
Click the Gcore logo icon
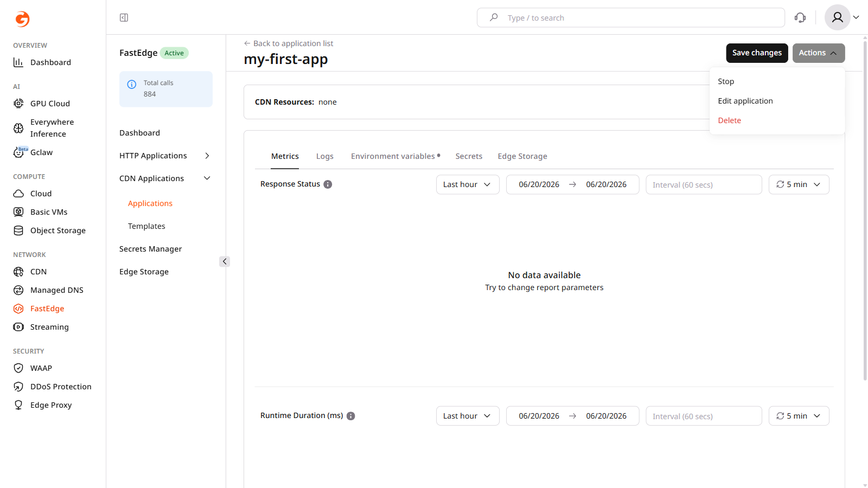pyautogui.click(x=22, y=19)
